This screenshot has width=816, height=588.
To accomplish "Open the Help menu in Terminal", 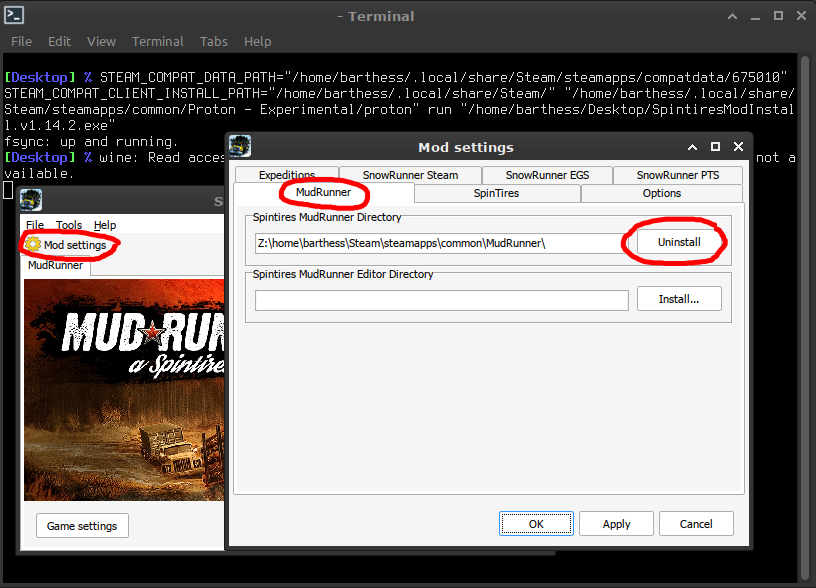I will point(258,42).
